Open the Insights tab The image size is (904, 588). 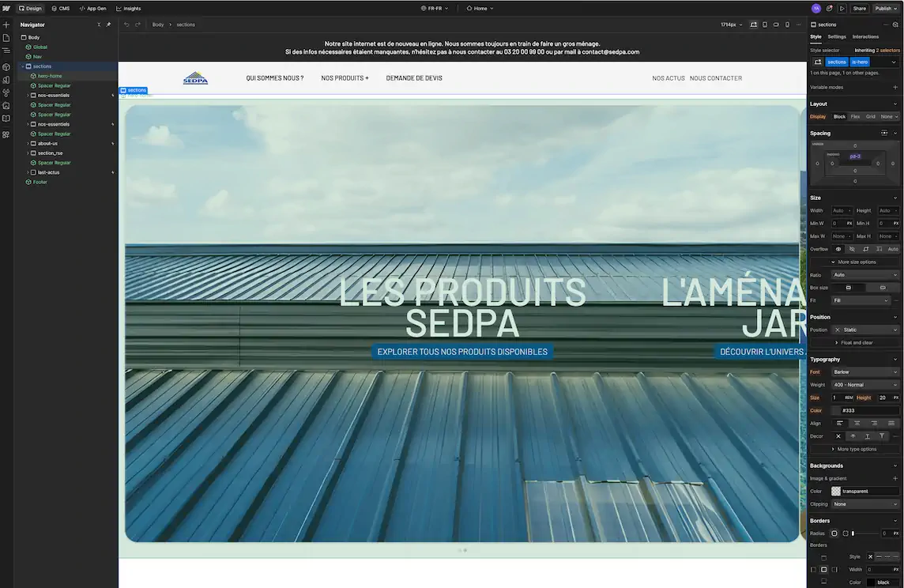point(129,9)
